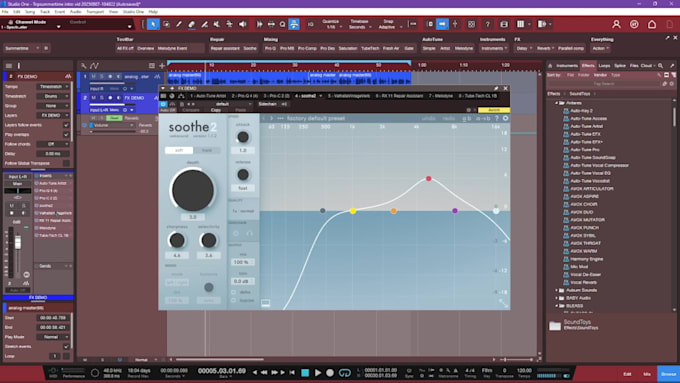Click the Record button in the transport
Viewport: 680px width, 383px height.
click(330, 372)
